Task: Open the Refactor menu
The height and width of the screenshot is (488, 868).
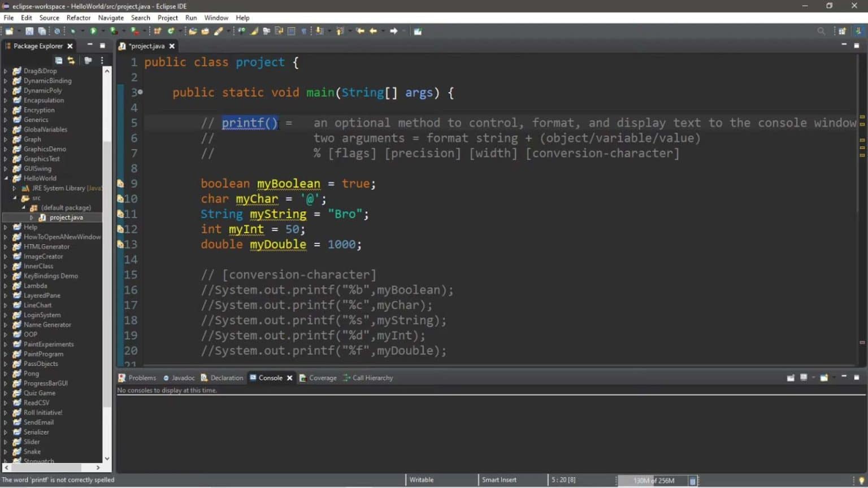Action: point(78,18)
